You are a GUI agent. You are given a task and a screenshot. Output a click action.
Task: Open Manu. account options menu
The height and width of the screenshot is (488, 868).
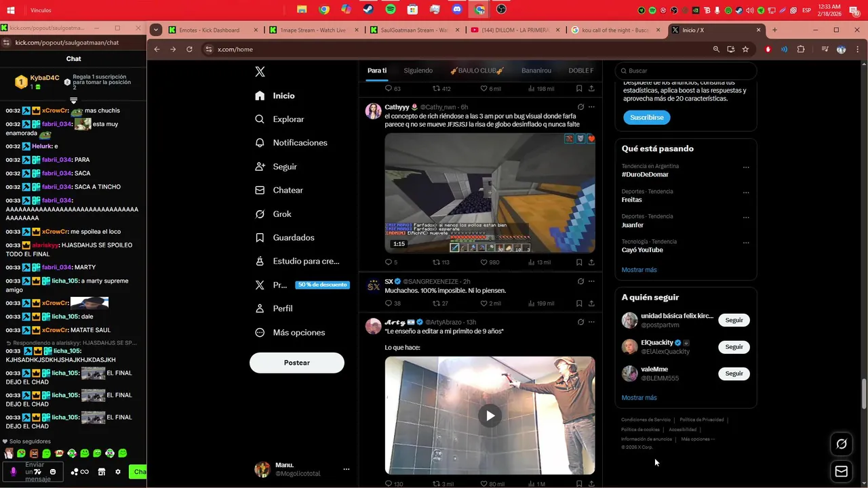tap(346, 469)
